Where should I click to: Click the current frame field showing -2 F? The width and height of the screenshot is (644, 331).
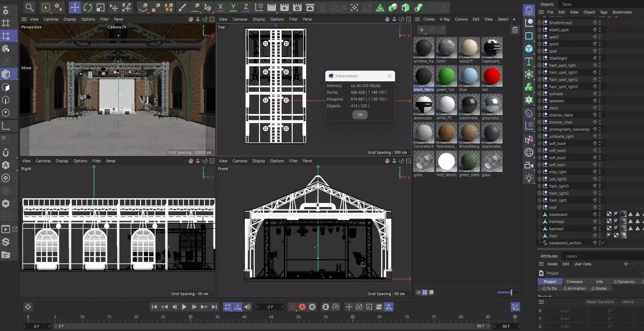pyautogui.click(x=270, y=307)
